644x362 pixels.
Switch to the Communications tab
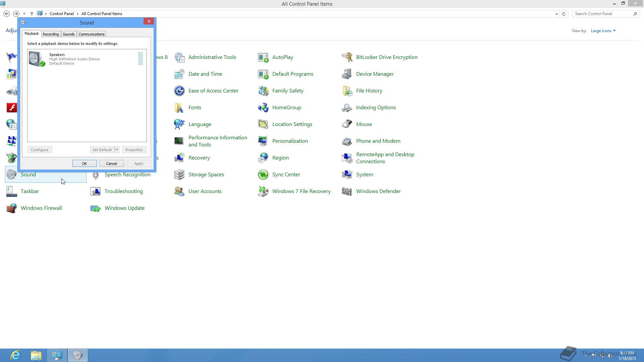[91, 34]
